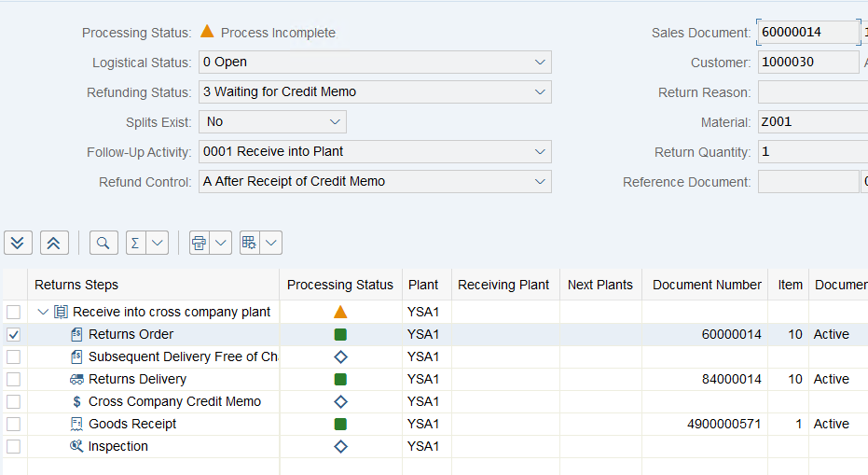Screen dimensions: 868x475
Task: Click the Cross Company Credit Memo dollar icon
Action: click(x=77, y=401)
